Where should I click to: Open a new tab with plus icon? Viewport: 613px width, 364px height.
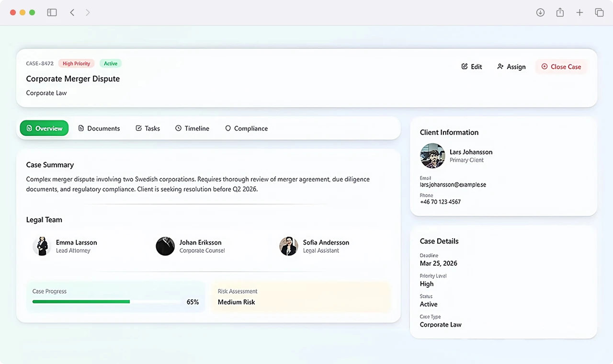point(579,12)
